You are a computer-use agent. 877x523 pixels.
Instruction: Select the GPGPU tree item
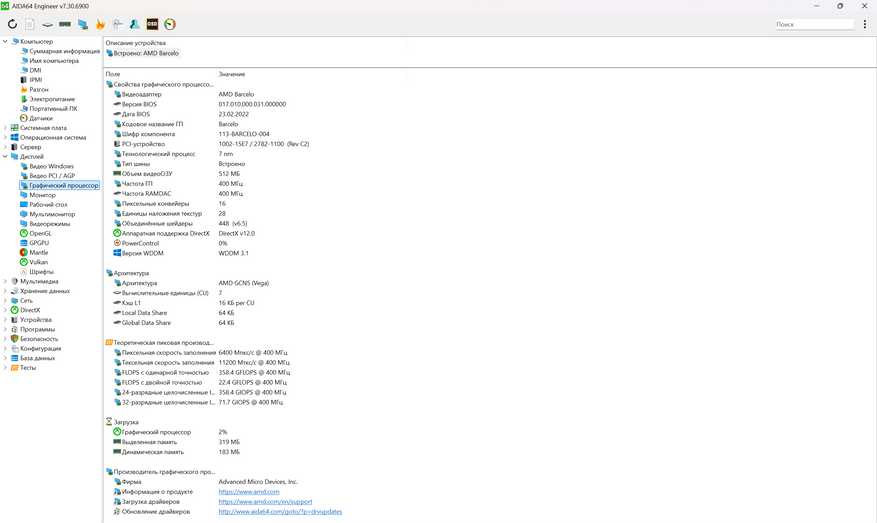[x=39, y=243]
